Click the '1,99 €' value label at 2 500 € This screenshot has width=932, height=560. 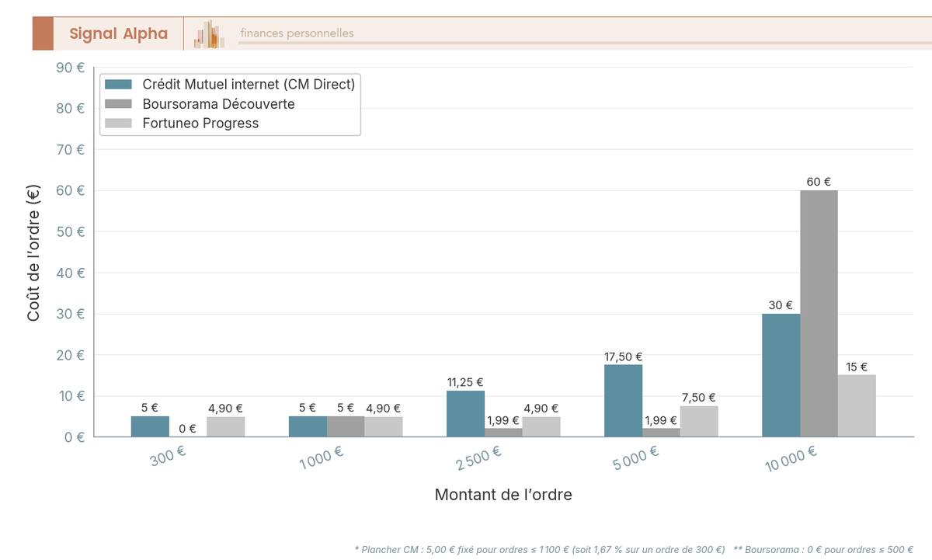503,420
